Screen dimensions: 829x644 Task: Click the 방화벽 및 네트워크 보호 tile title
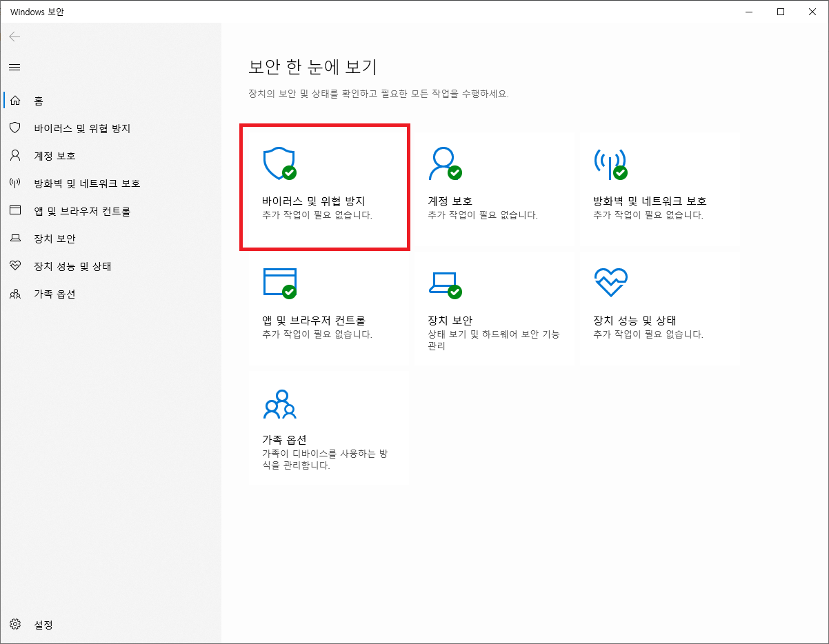pyautogui.click(x=650, y=201)
